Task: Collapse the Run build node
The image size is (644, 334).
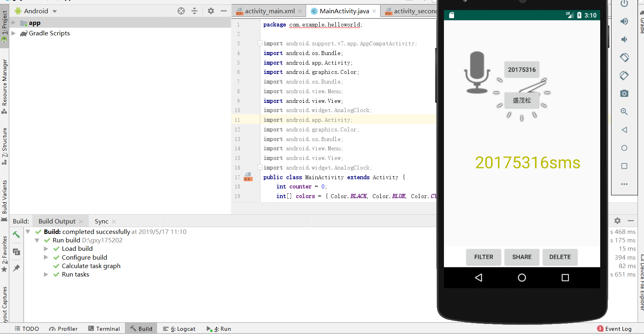Action: click(x=37, y=240)
